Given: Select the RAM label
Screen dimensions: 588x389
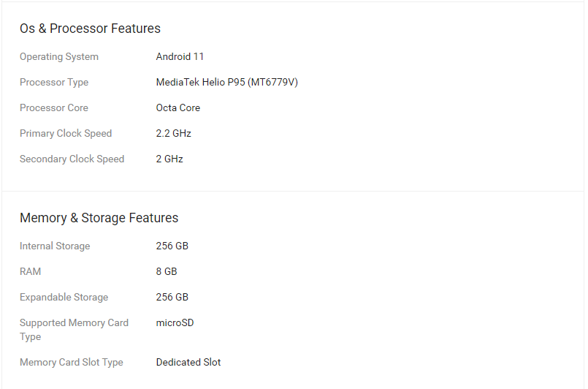Looking at the screenshot, I should point(30,271).
